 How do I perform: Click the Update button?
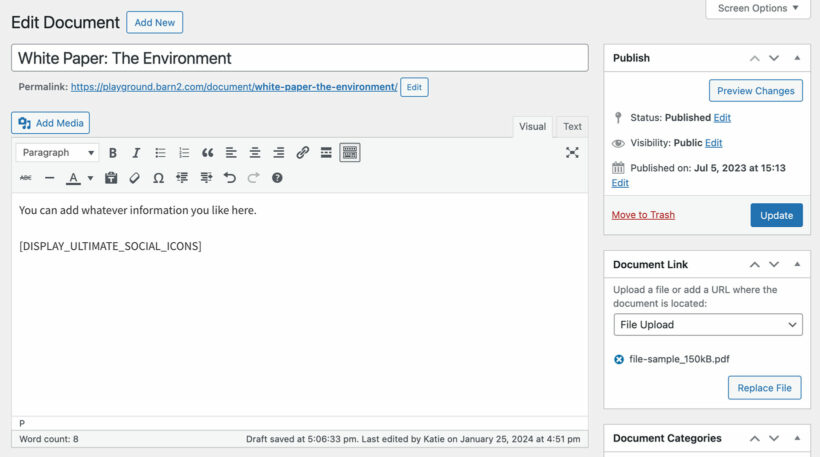pyautogui.click(x=777, y=215)
